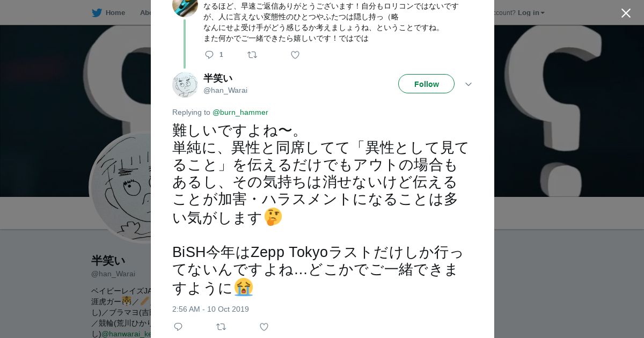Open the @han_Warai handle in tweet header
This screenshot has height=338, width=644.
pyautogui.click(x=225, y=90)
